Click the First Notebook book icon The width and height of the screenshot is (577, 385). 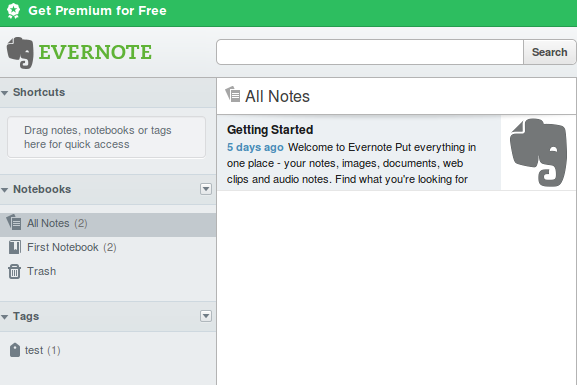(x=14, y=247)
